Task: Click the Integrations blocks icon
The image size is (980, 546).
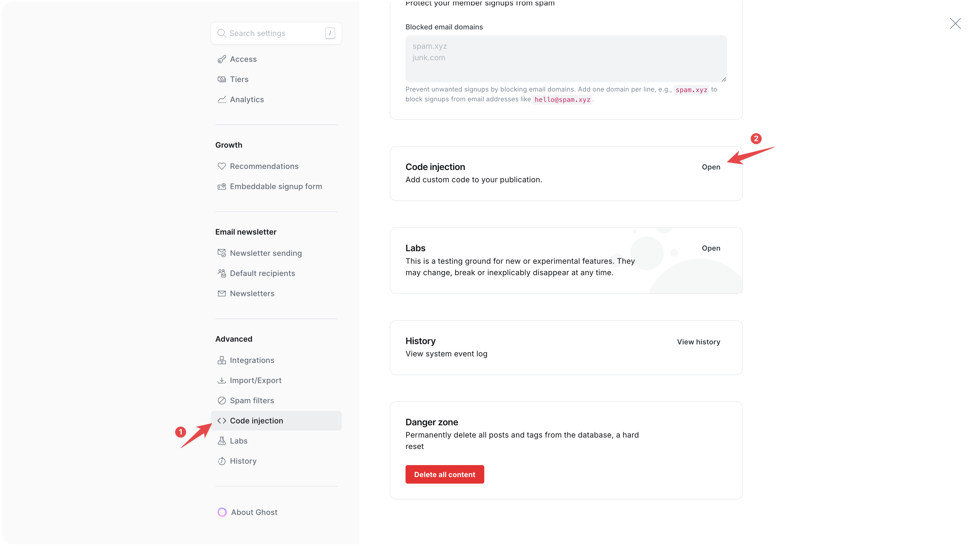Action: coord(221,360)
